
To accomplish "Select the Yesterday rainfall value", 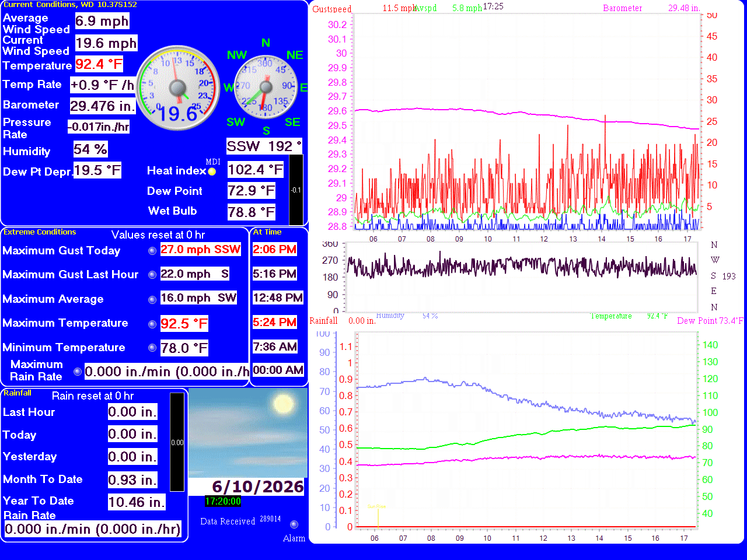I will click(x=132, y=457).
